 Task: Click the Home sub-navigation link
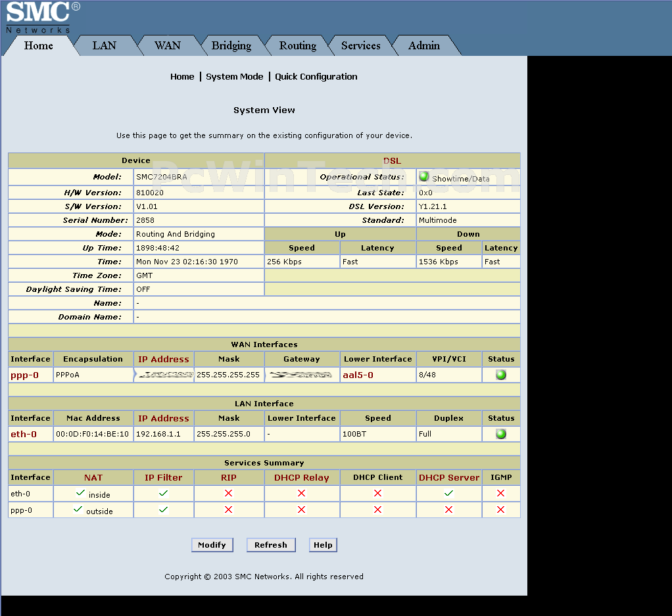coord(182,77)
